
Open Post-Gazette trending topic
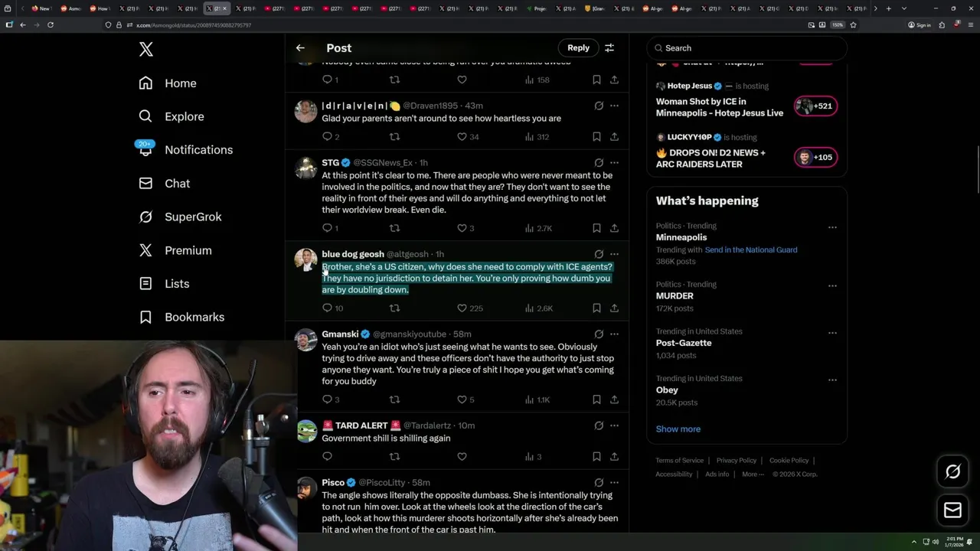[x=684, y=343]
